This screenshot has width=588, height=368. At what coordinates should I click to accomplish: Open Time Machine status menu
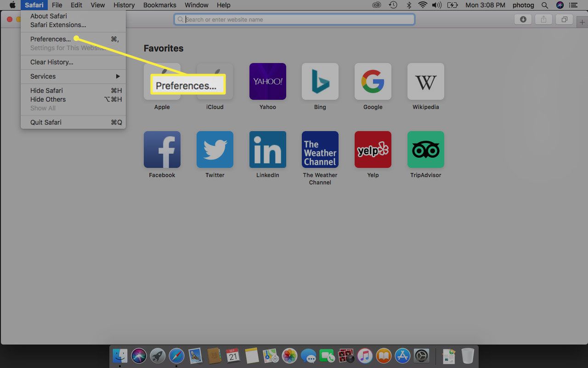[393, 5]
